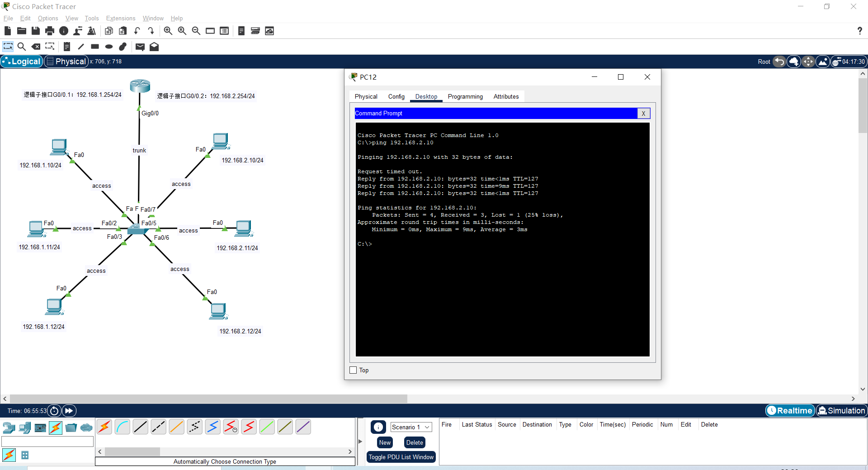This screenshot has width=868, height=470.
Task: Zoom out of the workspace
Action: click(x=196, y=31)
